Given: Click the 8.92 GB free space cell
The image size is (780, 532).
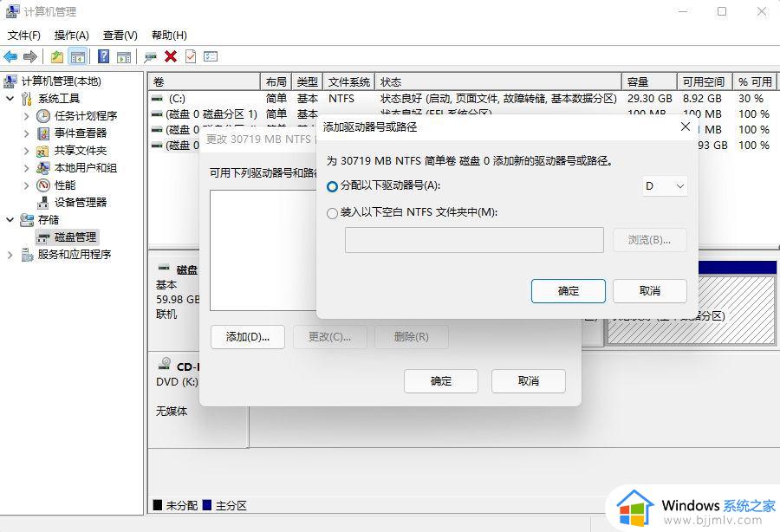Looking at the screenshot, I should tap(702, 99).
